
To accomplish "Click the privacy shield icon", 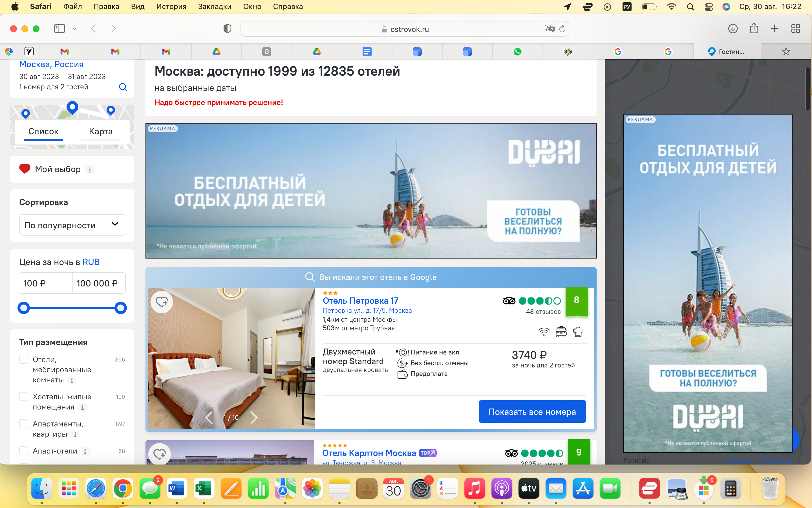I will [x=227, y=29].
